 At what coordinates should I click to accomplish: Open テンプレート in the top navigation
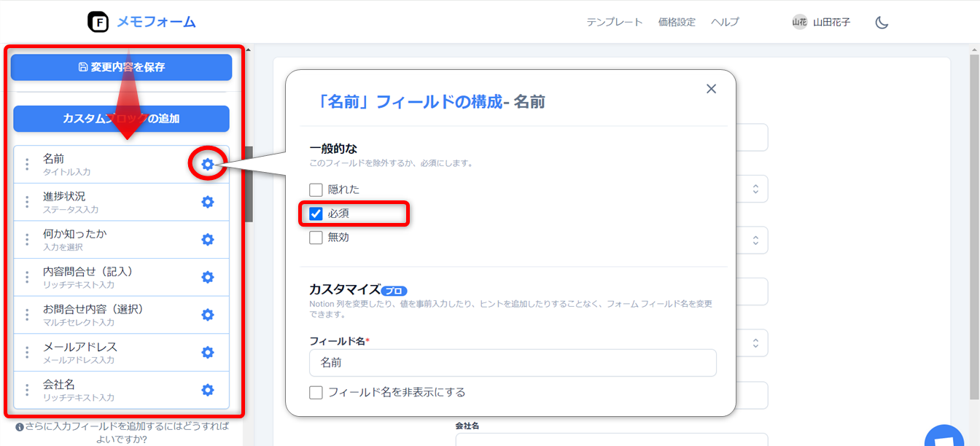[x=614, y=23]
